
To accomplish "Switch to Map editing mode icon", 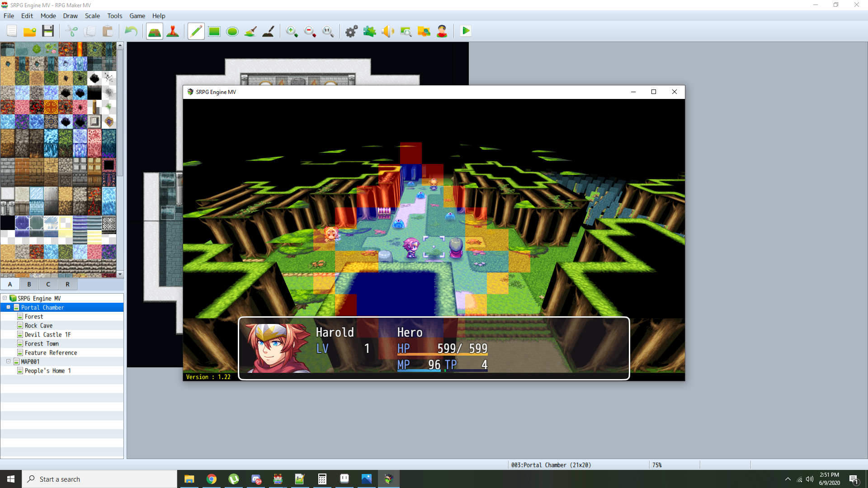I will pyautogui.click(x=155, y=31).
